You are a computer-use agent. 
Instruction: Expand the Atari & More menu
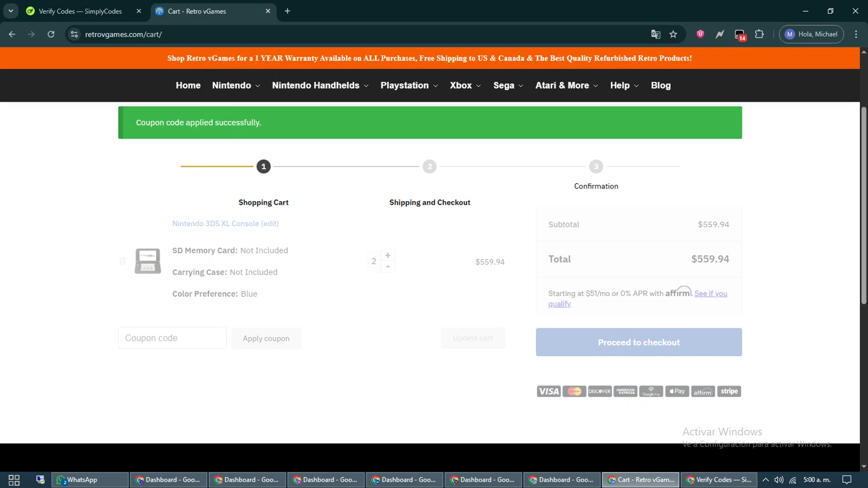coord(567,85)
